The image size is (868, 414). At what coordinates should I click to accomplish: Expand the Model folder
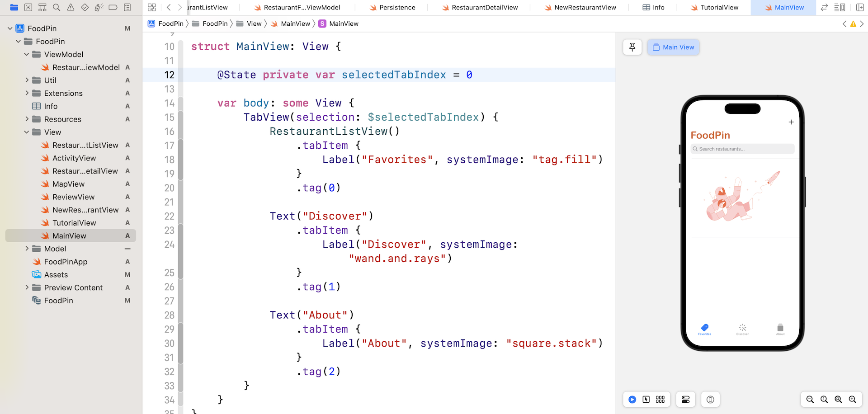pos(27,249)
